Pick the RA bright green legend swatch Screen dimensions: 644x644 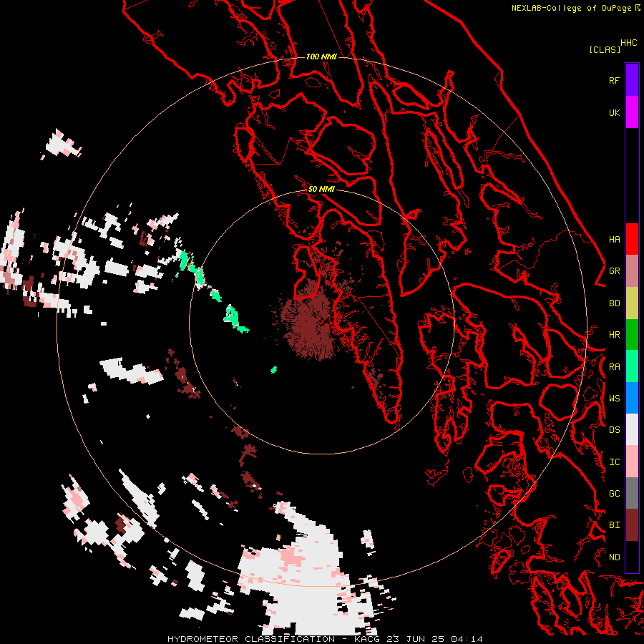click(x=632, y=366)
